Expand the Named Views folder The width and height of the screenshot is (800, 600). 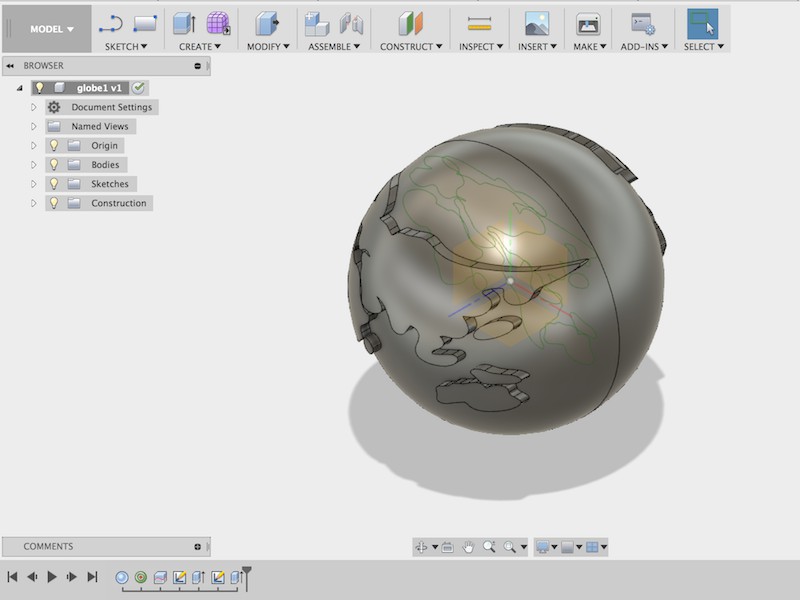(x=34, y=126)
